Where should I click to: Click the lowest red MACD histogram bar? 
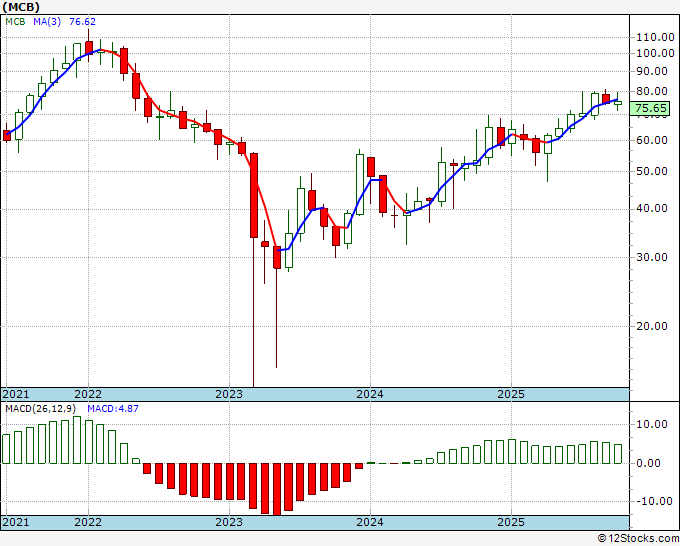click(277, 489)
